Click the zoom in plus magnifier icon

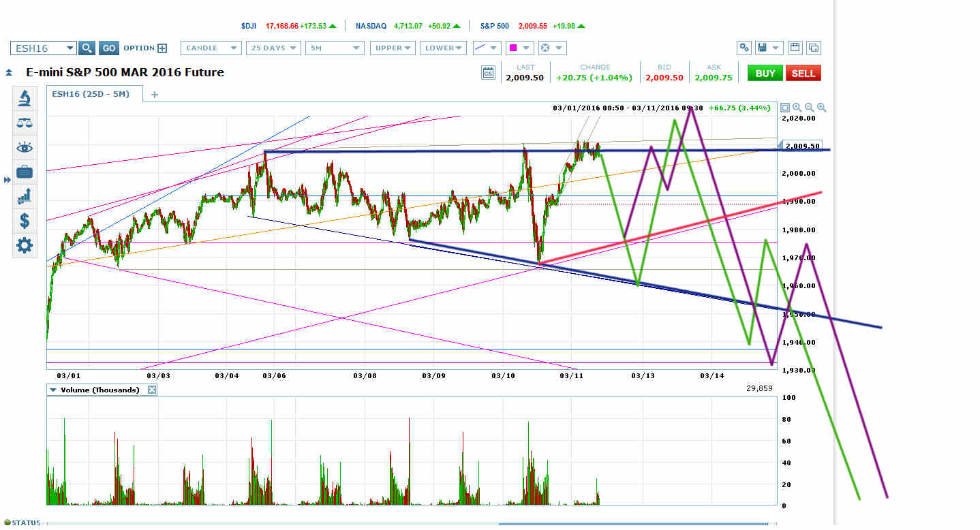click(822, 108)
